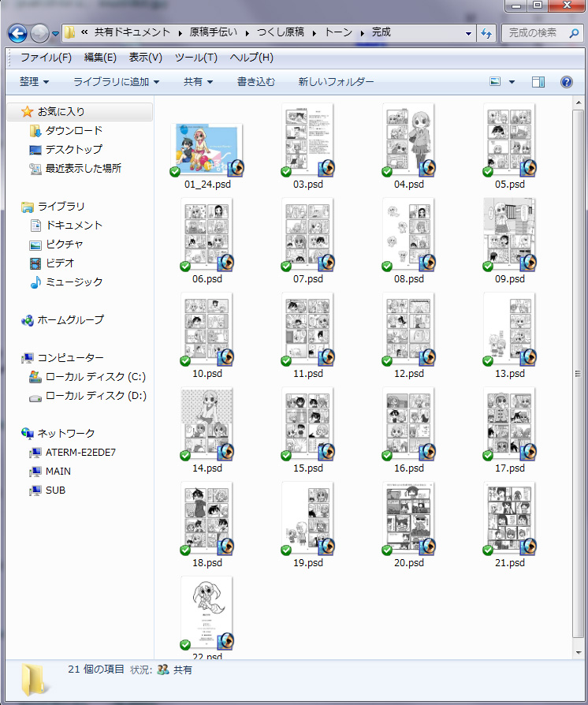Expand the ライブラリに追加 dropdown

pyautogui.click(x=116, y=82)
